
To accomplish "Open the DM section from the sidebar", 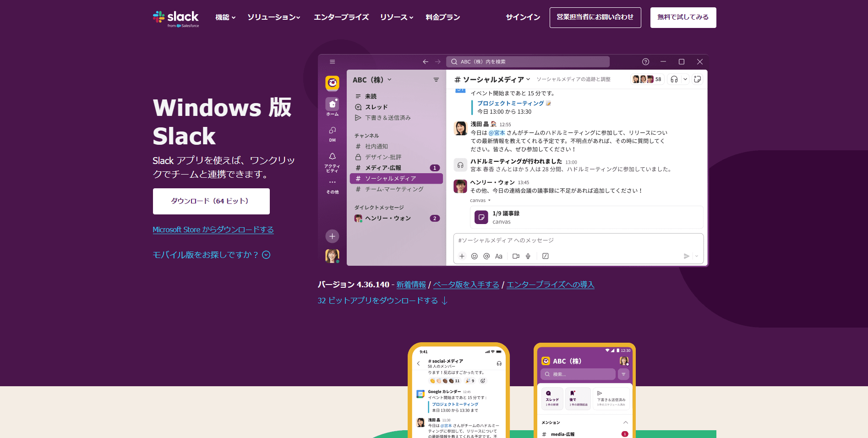I will [332, 133].
